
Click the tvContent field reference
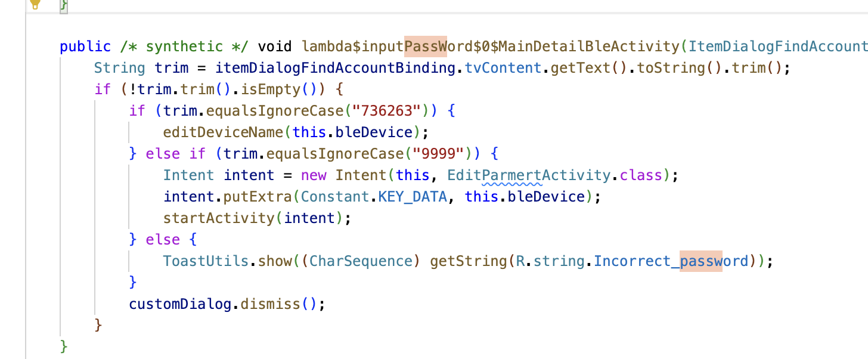click(x=504, y=68)
